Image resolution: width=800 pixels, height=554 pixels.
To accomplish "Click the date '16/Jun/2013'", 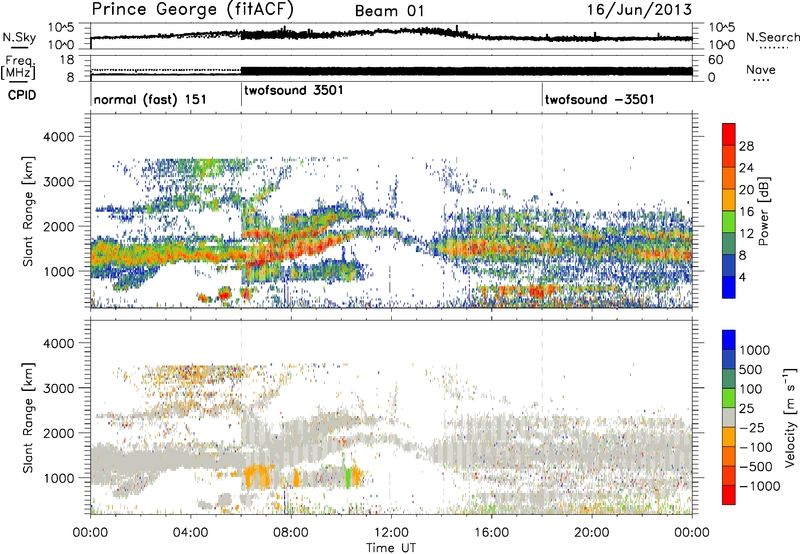I will (x=639, y=10).
